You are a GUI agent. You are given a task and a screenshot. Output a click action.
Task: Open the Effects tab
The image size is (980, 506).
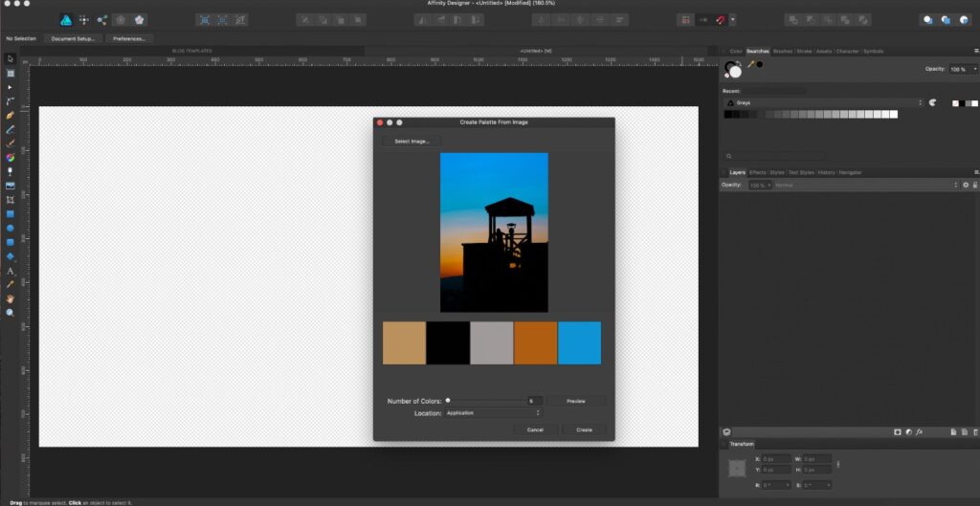758,172
